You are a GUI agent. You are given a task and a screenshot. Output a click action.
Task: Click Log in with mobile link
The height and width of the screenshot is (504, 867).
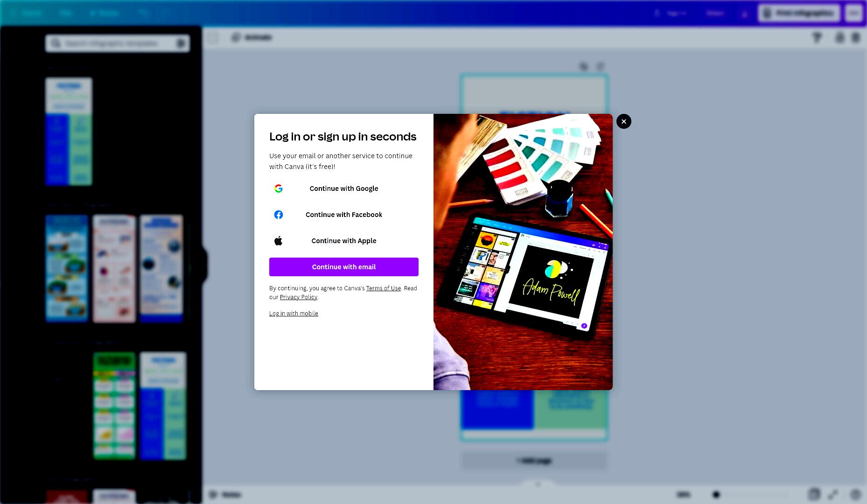coord(294,314)
